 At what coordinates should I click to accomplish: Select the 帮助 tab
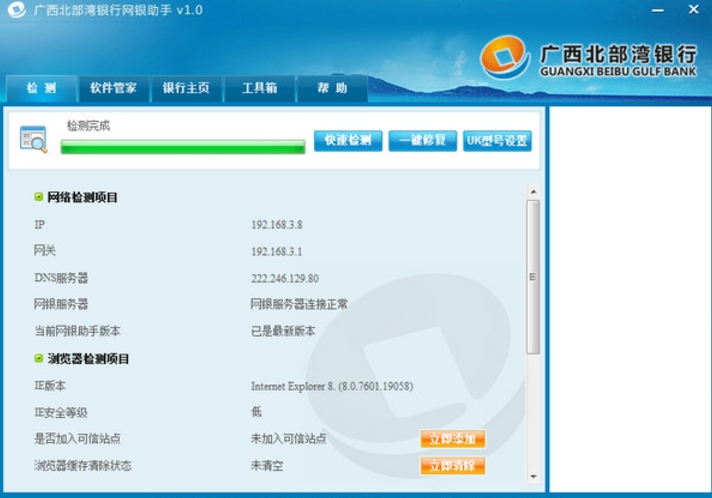332,88
